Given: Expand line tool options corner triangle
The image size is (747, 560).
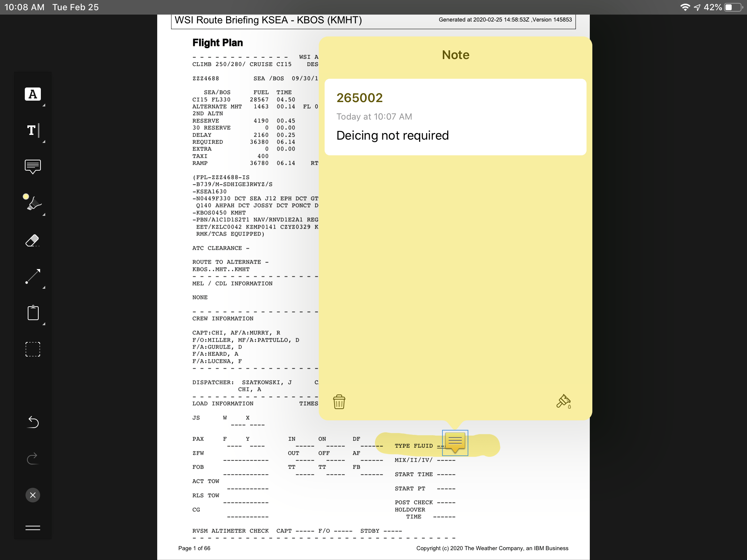Looking at the screenshot, I should click(x=44, y=288).
